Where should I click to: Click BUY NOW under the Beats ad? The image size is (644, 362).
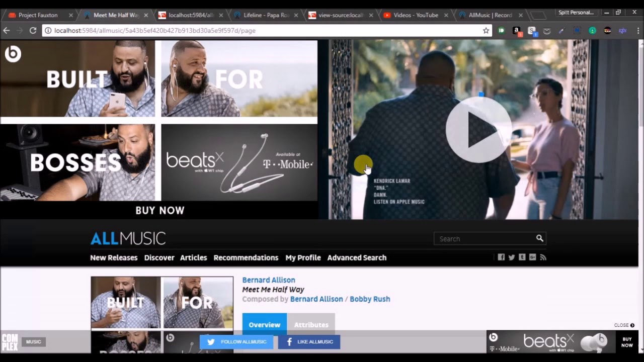click(160, 210)
